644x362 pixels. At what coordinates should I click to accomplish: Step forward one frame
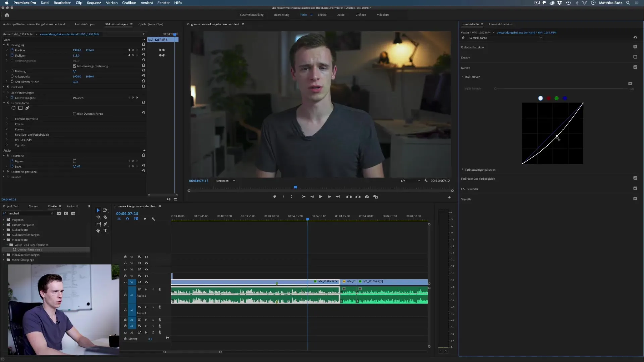[329, 197]
